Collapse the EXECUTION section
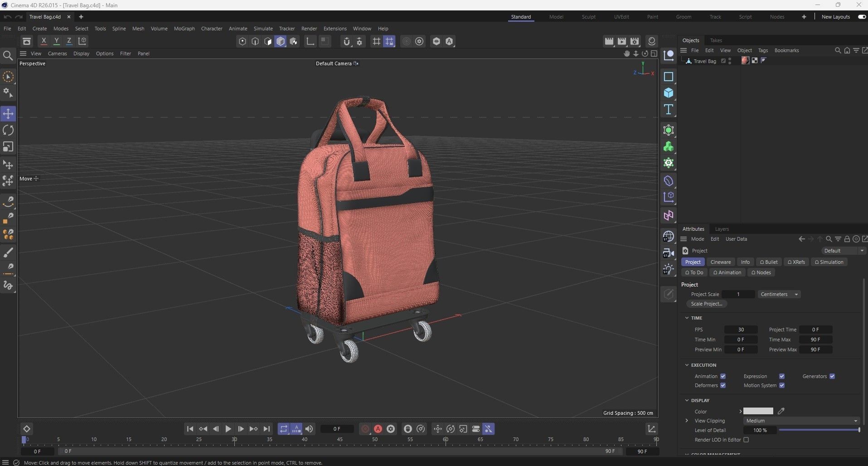This screenshot has height=466, width=868. 687,365
